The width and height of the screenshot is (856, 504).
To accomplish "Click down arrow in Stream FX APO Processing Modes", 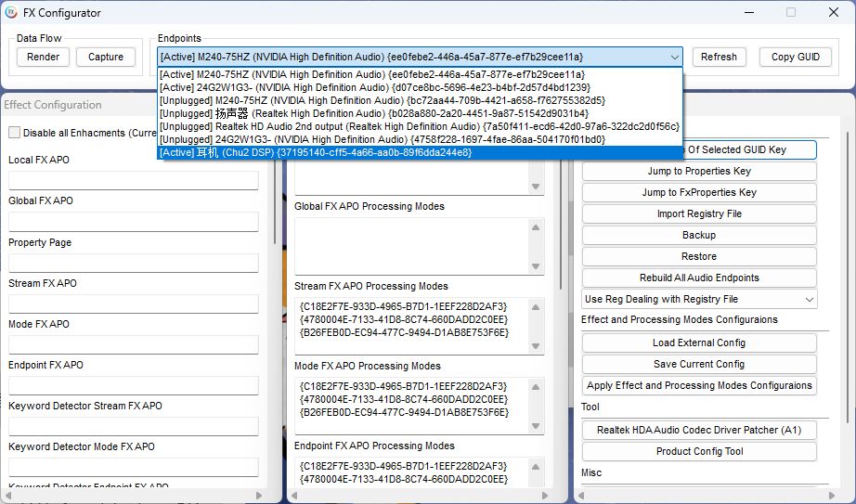I will tap(536, 346).
